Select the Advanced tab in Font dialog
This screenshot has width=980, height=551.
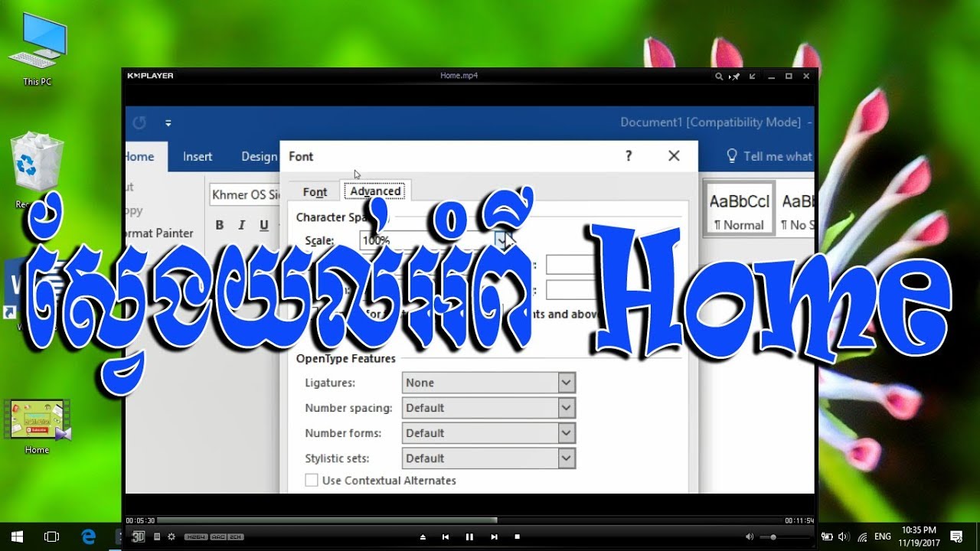click(x=376, y=191)
